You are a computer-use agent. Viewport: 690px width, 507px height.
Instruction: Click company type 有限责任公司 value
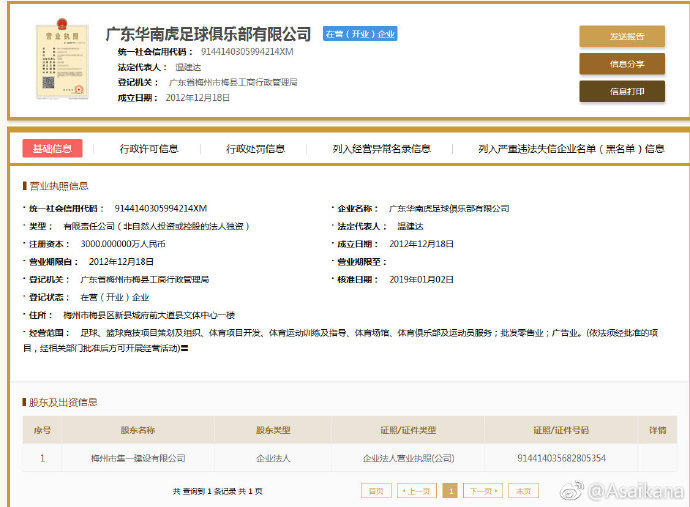pyautogui.click(x=156, y=226)
